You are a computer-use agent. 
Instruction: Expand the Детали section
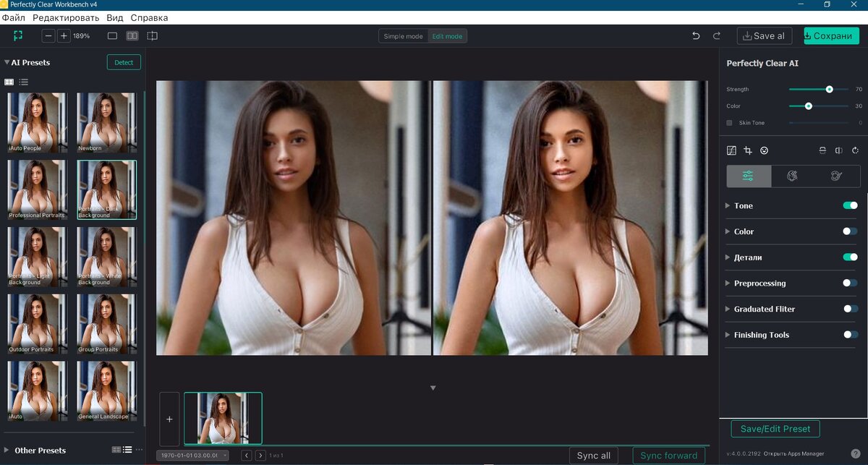point(728,257)
